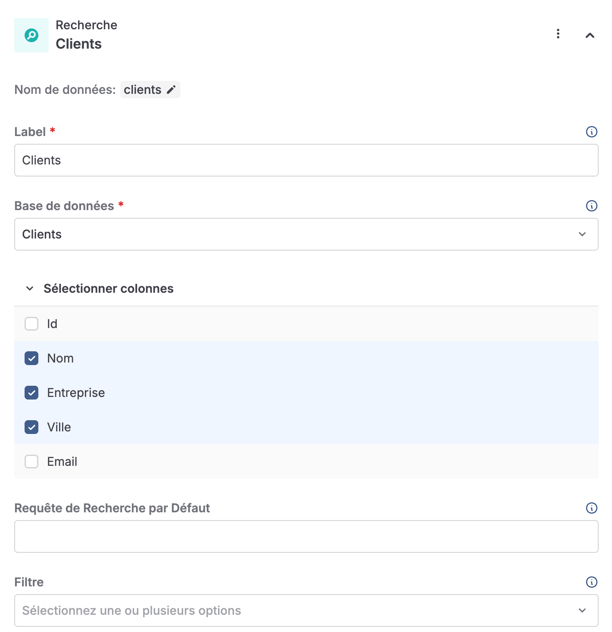Click the Recherche search component icon
This screenshot has height=632, width=612.
31,35
